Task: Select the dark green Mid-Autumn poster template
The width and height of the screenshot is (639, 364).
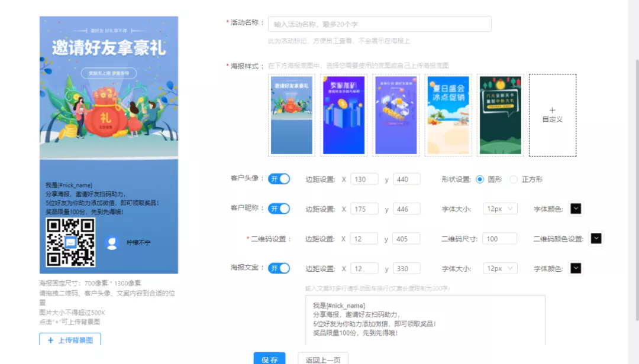Action: [500, 115]
